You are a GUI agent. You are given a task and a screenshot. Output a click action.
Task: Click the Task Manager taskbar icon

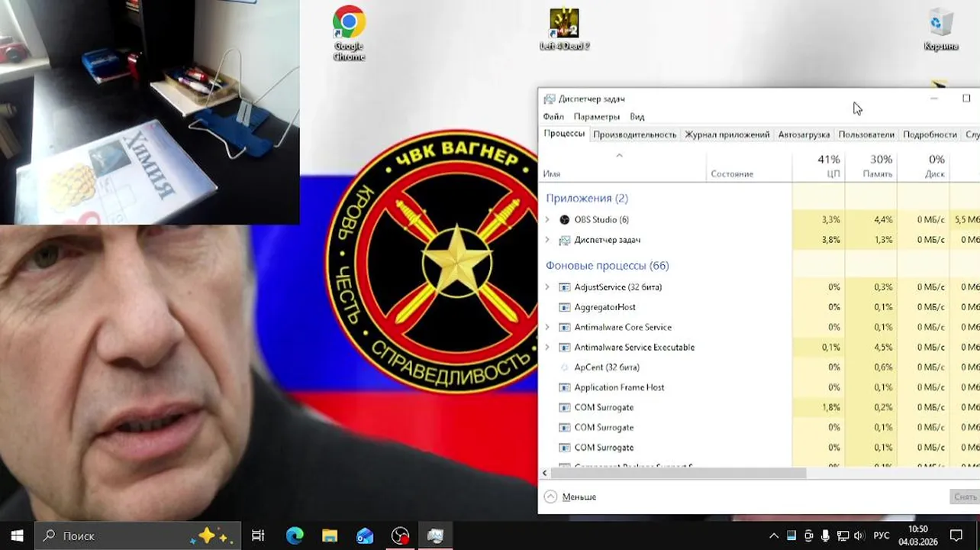click(435, 535)
